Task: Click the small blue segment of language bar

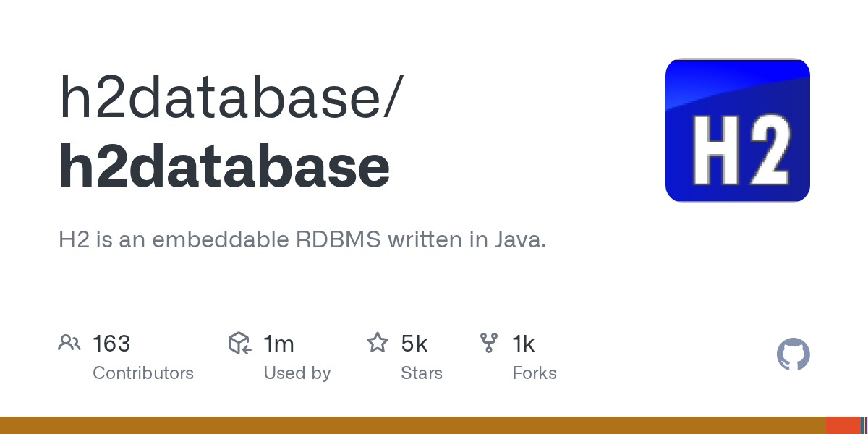Action: point(864,425)
